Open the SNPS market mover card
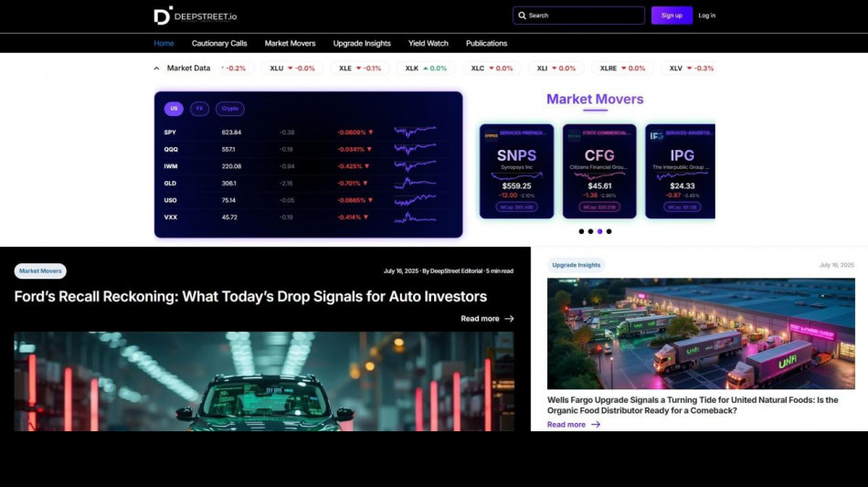 (x=516, y=171)
